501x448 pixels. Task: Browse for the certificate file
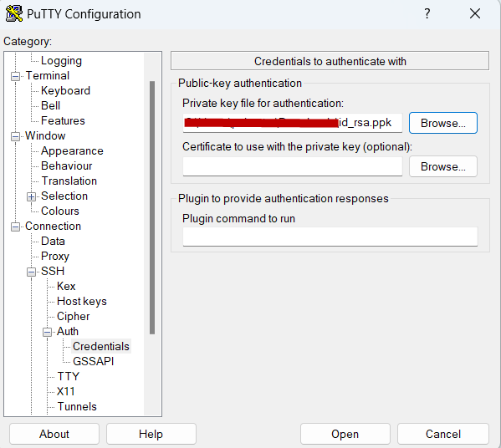(x=442, y=166)
